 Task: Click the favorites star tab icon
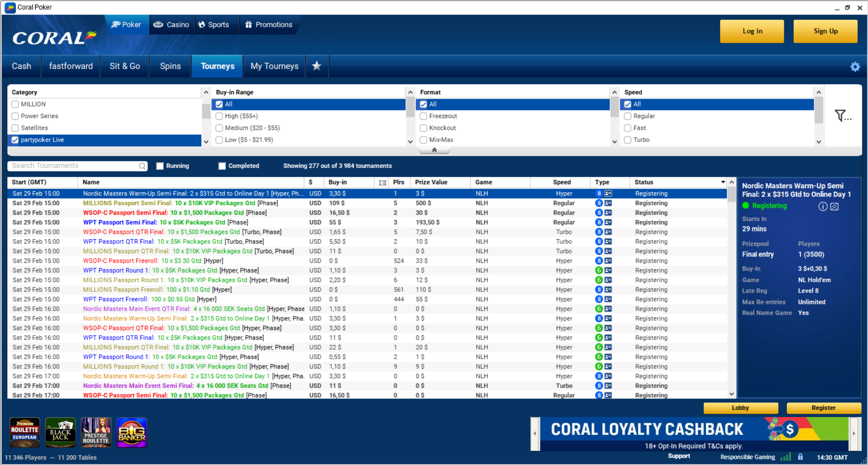click(x=317, y=66)
